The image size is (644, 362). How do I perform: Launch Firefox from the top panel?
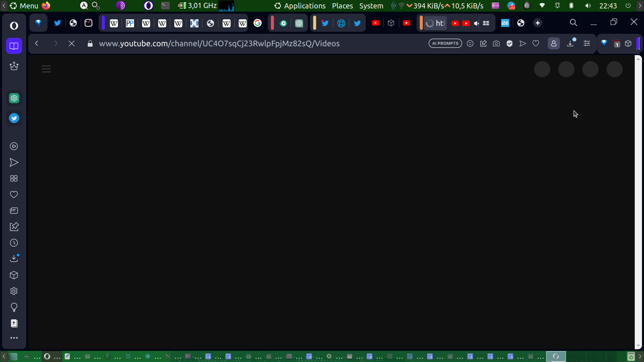coord(46,6)
